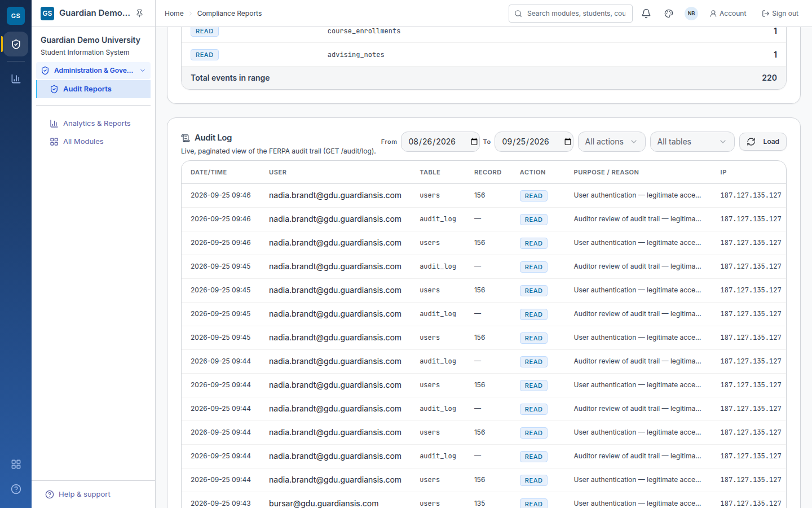
Task: Open the theme palette icon
Action: 669,14
